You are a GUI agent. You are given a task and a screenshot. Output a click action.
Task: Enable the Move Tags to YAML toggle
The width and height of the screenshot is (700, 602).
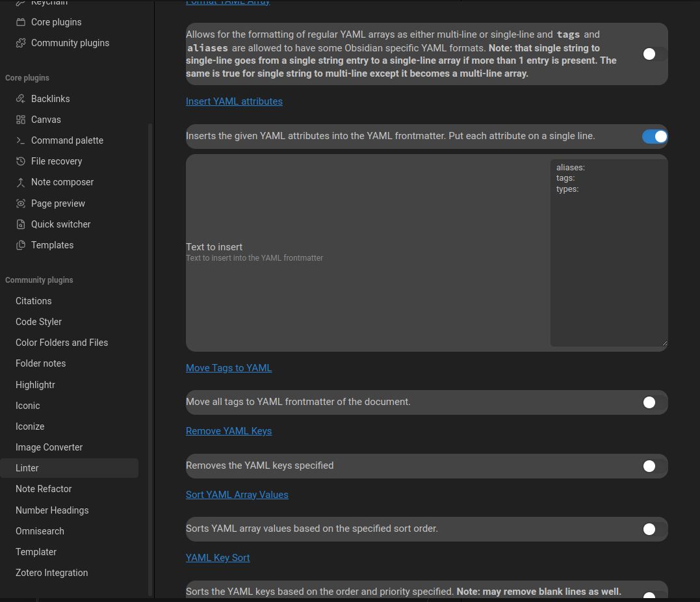click(655, 402)
